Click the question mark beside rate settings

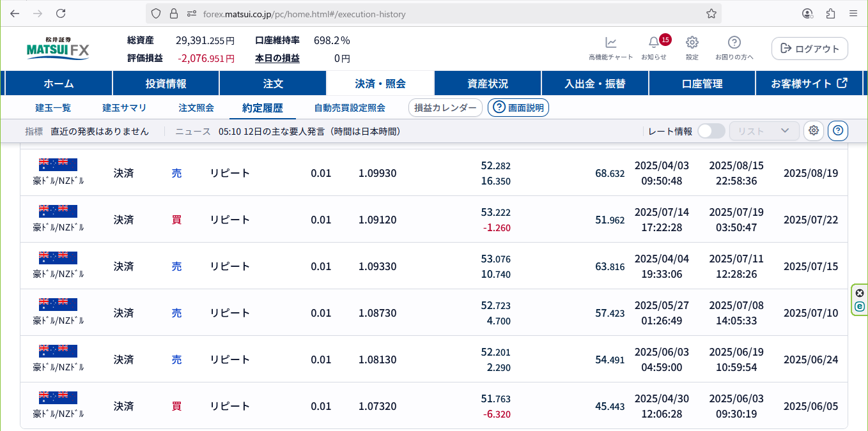click(838, 131)
